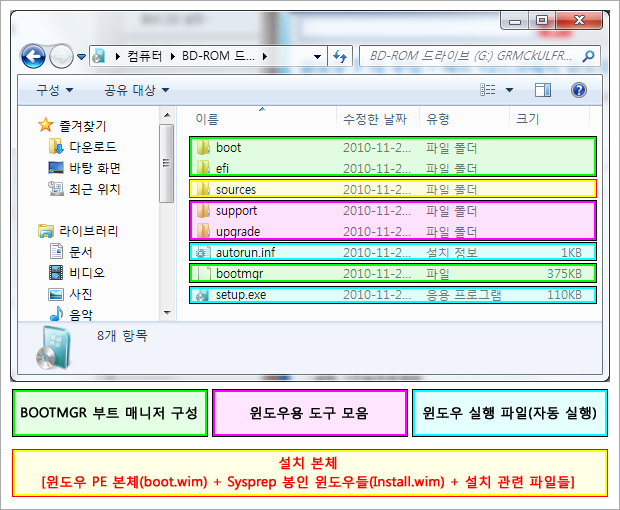
Task: Open view options dropdown arrow
Action: [510, 90]
